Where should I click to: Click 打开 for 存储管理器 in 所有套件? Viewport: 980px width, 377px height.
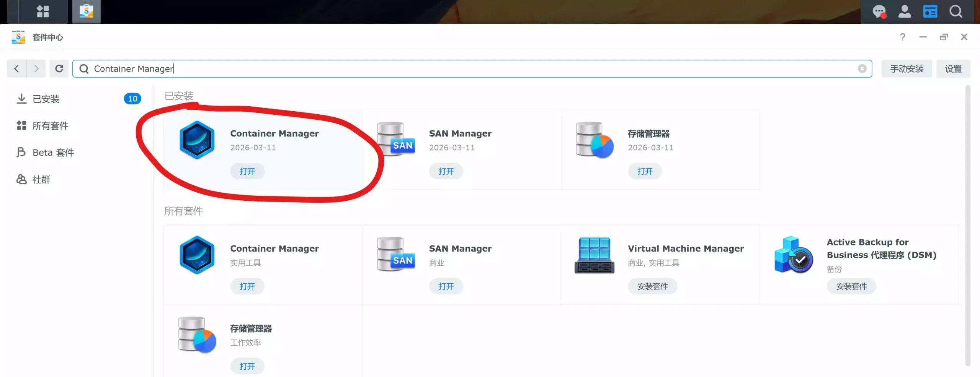point(247,366)
